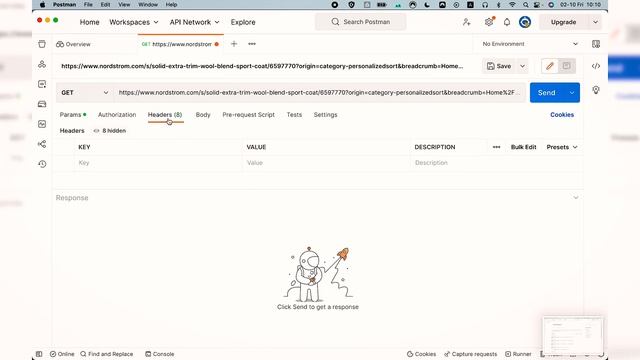Viewport: 640px width, 360px height.
Task: Click Bulk Edit for headers
Action: (x=523, y=147)
